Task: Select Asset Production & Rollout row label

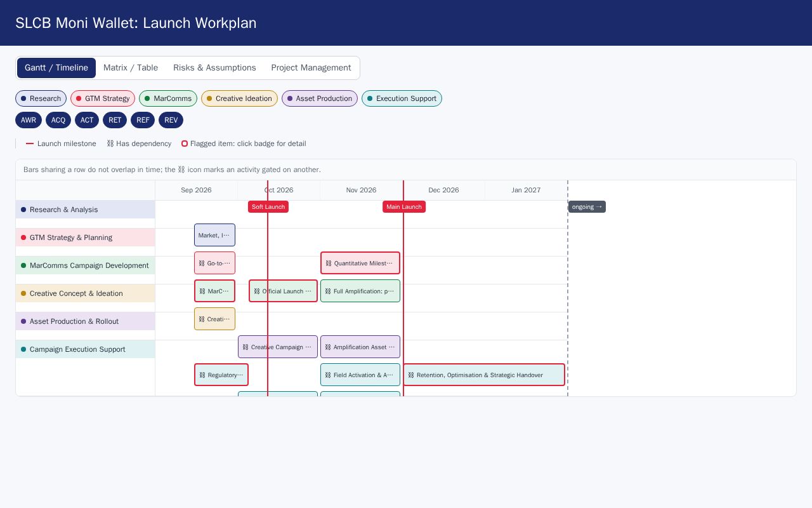Action: (x=85, y=321)
